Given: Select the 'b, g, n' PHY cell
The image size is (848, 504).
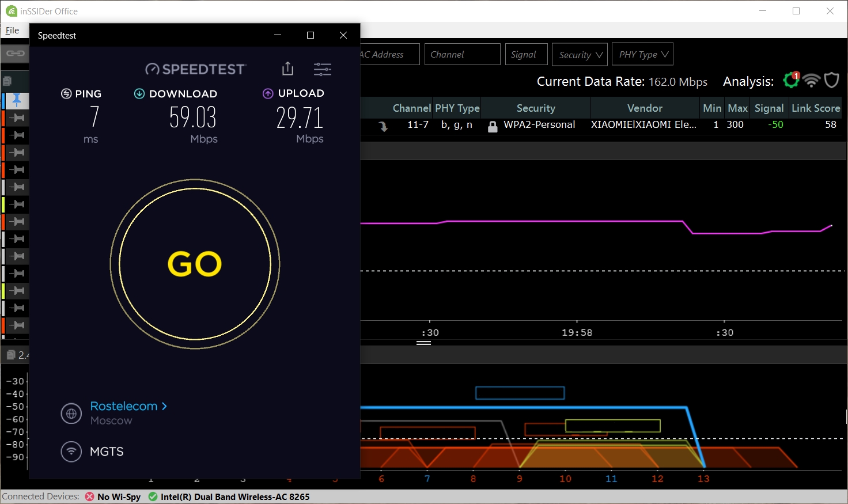Looking at the screenshot, I should (457, 125).
